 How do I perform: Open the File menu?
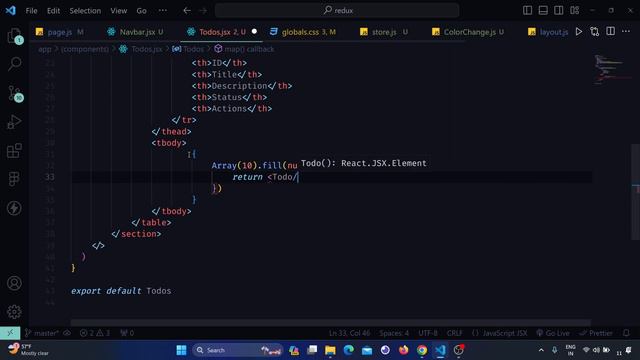(31, 11)
